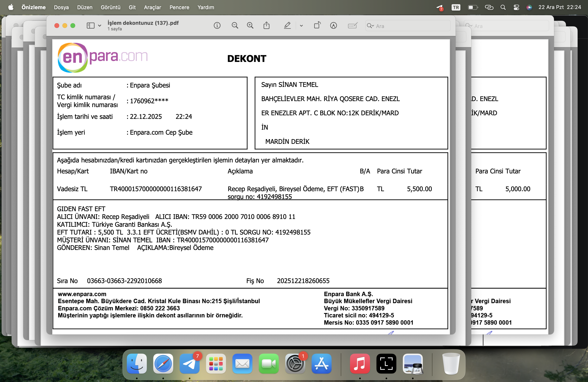Open the link sharing menu bar icon
The height and width of the screenshot is (382, 588).
tap(489, 7)
